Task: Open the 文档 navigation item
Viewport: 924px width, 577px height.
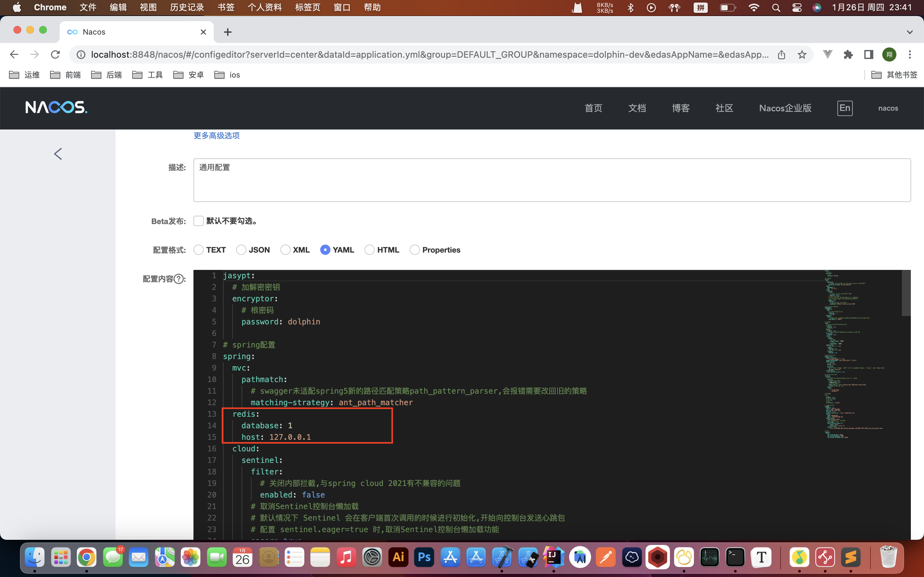Action: (637, 108)
